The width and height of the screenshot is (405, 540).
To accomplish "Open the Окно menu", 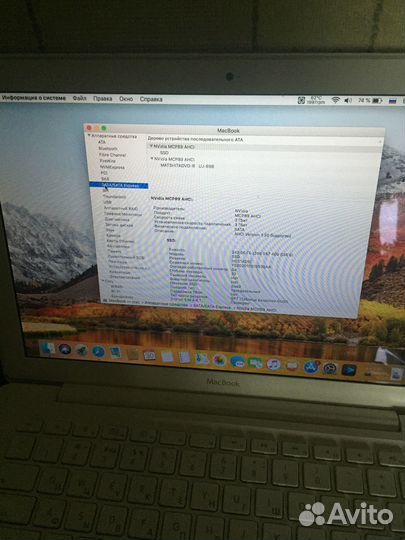I will tap(126, 99).
